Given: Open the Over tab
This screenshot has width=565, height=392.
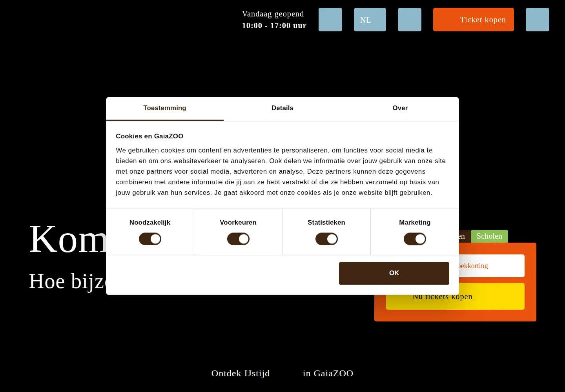Looking at the screenshot, I should (x=400, y=108).
